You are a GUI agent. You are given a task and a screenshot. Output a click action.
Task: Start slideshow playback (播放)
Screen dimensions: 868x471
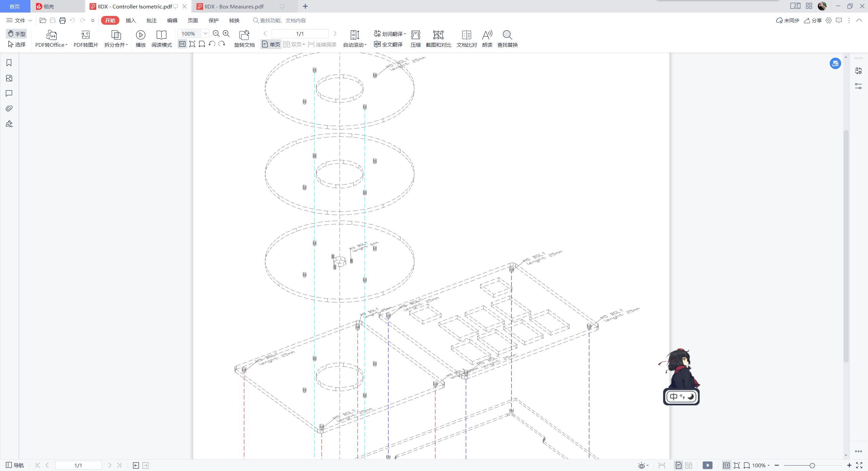140,39
